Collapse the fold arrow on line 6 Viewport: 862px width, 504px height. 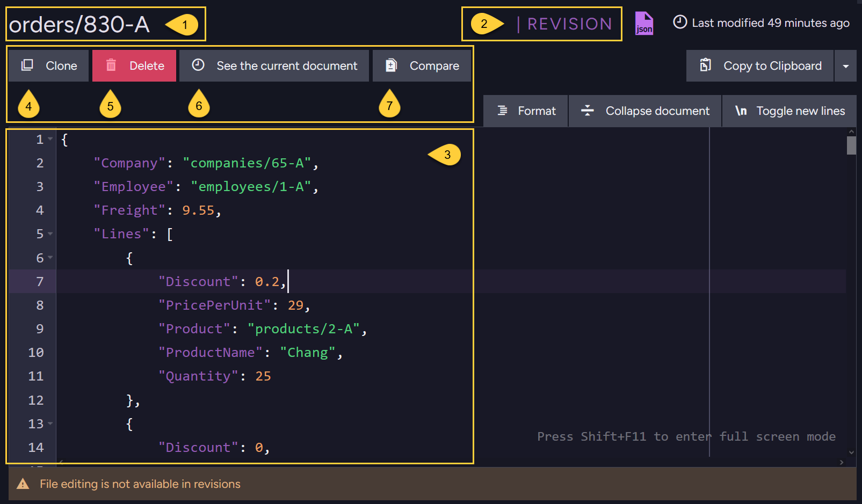tap(50, 257)
